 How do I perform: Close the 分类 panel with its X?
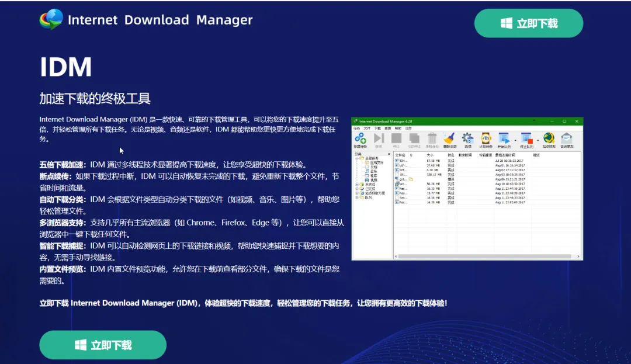(389, 154)
